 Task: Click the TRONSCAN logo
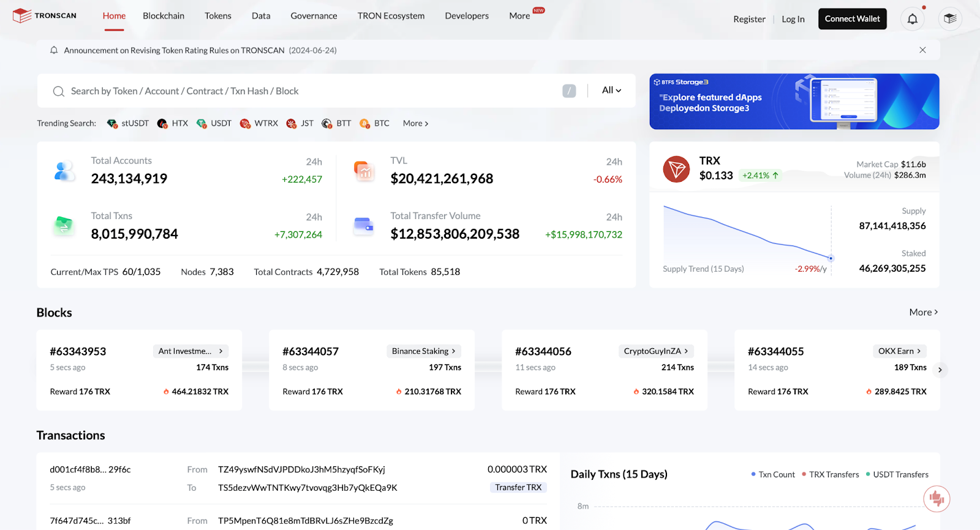point(45,16)
